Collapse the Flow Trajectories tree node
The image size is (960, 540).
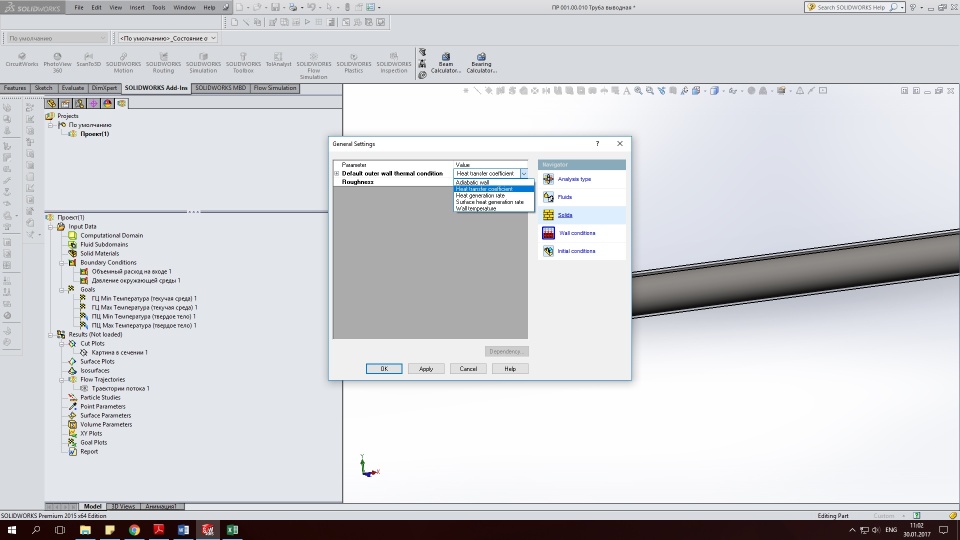(62, 380)
